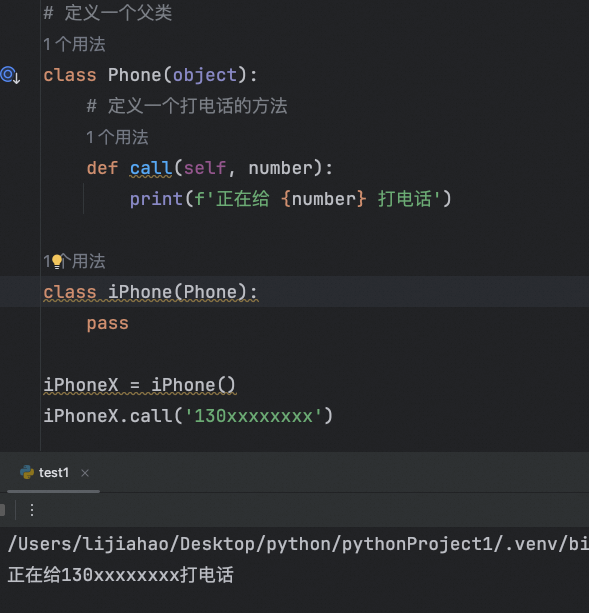Click the Python icon on test1 tab
The width and height of the screenshot is (589, 613).
[27, 472]
